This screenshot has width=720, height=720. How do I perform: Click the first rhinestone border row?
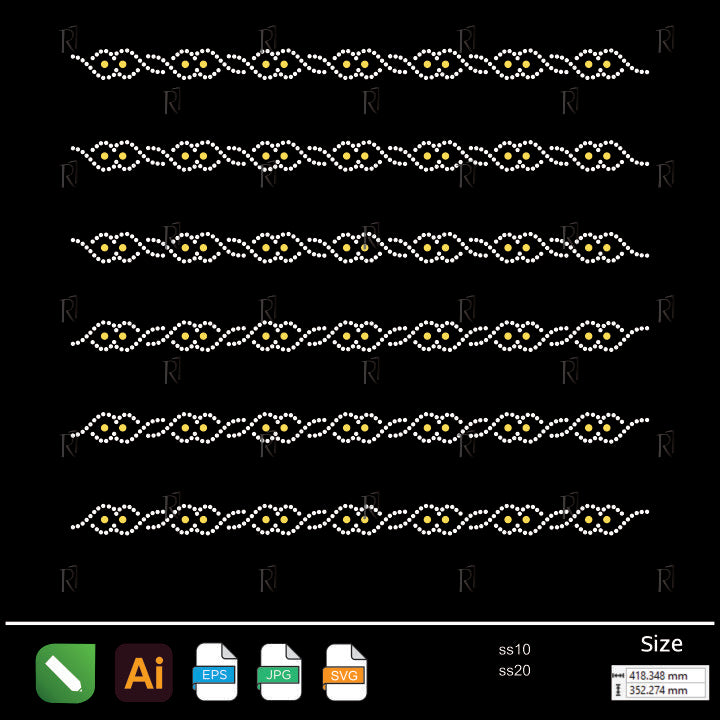pyautogui.click(x=360, y=65)
